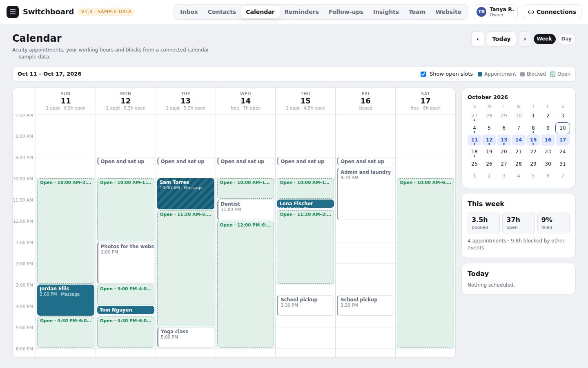Click SUN 11 day header

pyautogui.click(x=66, y=101)
